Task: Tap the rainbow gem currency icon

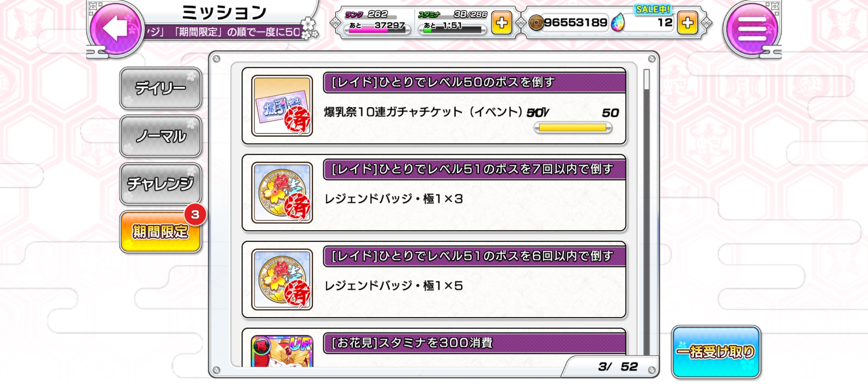Action: pos(618,22)
